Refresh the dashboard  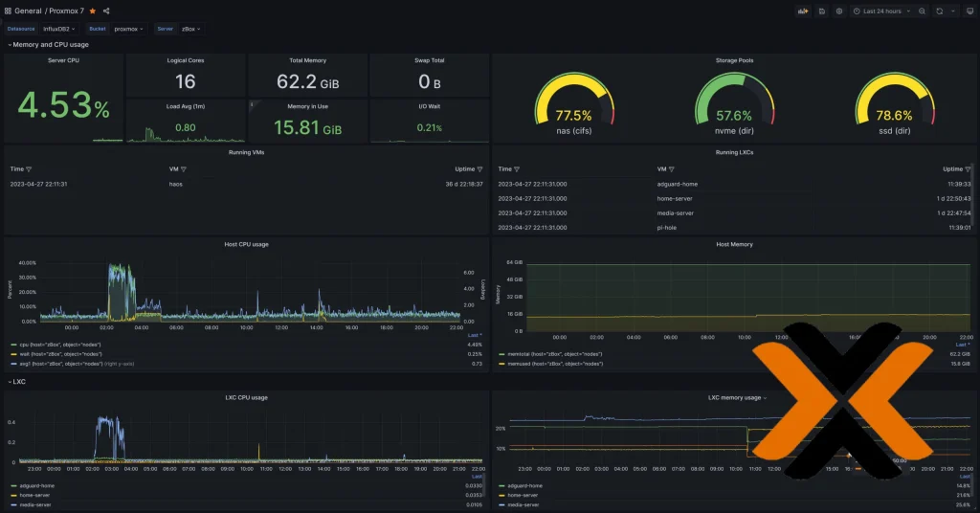940,11
